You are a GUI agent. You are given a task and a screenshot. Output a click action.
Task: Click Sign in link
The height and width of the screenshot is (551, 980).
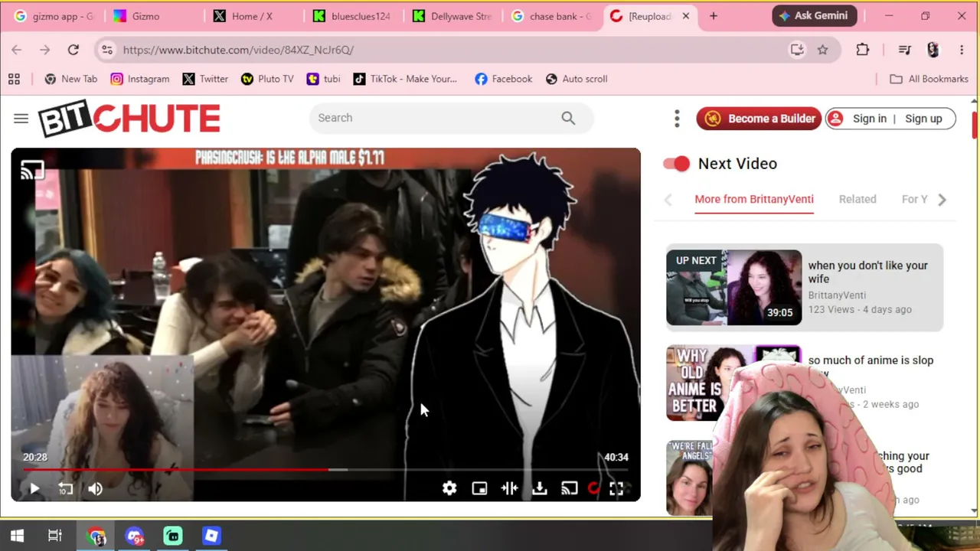coord(870,119)
